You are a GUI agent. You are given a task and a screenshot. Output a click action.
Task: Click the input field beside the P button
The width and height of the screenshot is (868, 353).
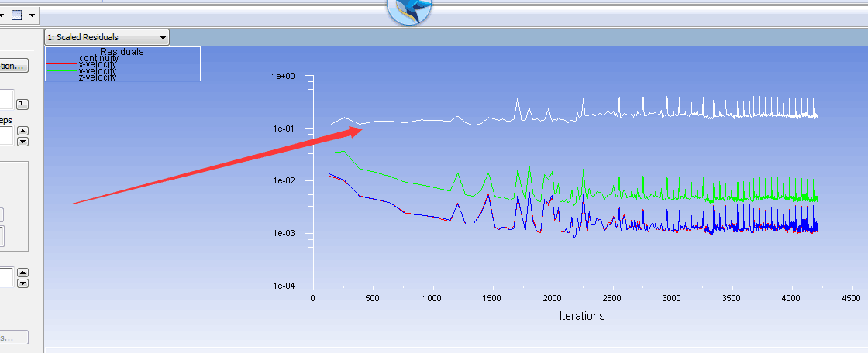(x=6, y=100)
